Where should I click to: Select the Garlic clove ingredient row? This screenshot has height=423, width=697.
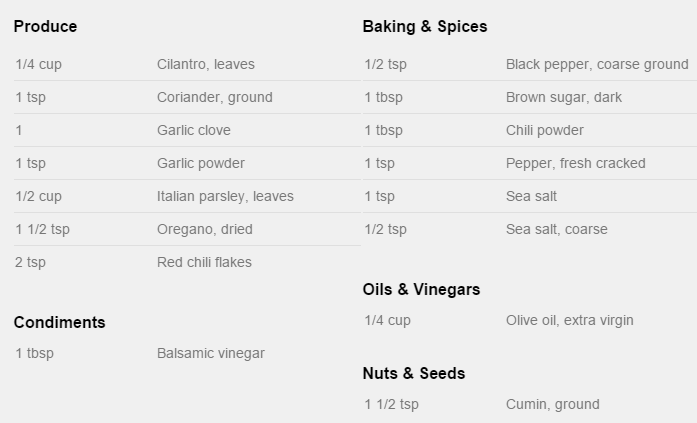click(193, 130)
